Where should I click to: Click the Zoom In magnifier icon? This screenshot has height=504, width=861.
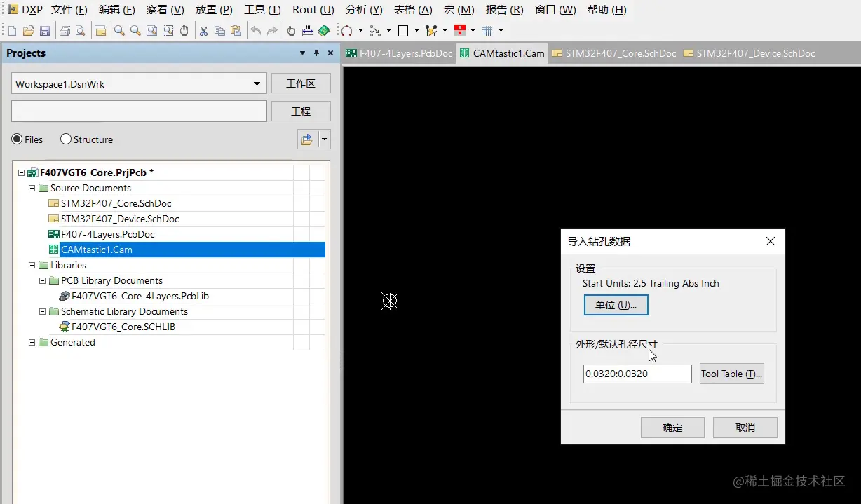tap(120, 31)
